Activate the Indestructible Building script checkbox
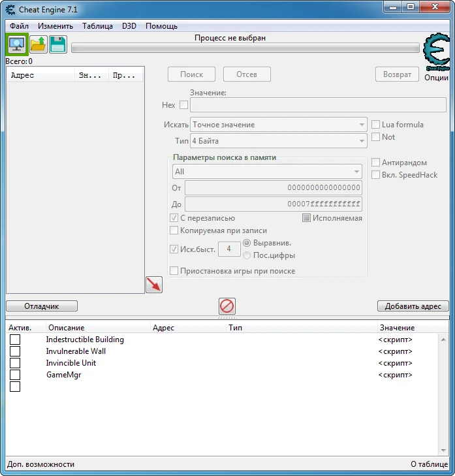 (15, 340)
